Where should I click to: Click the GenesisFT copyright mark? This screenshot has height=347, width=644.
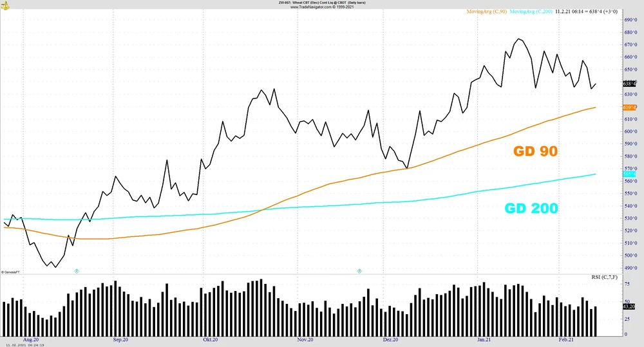click(x=10, y=272)
